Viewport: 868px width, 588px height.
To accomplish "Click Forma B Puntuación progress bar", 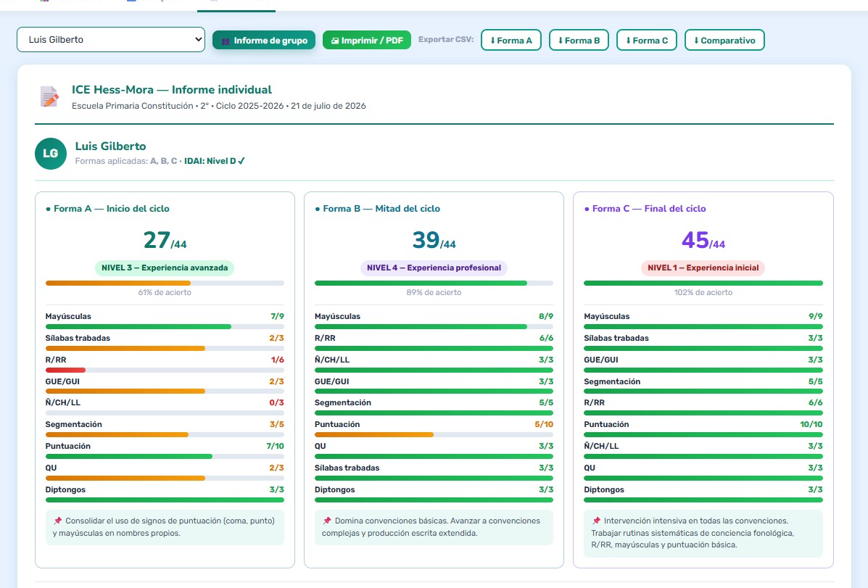I will pos(434,434).
